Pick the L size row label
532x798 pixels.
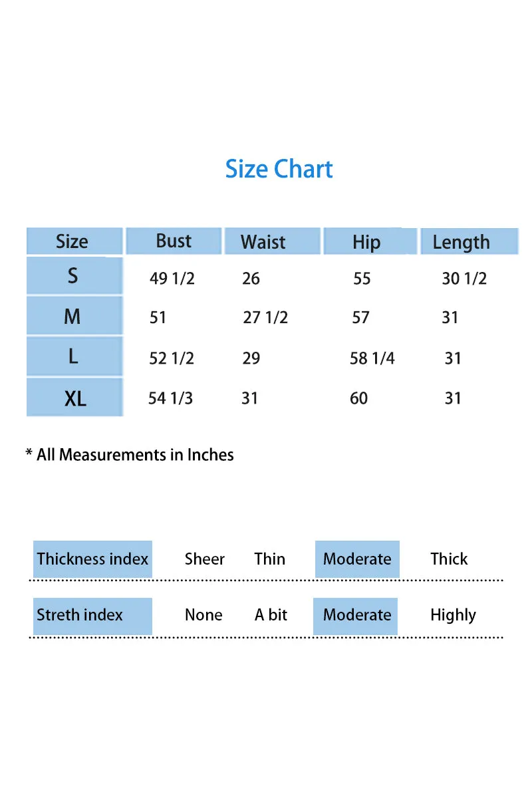(x=74, y=356)
